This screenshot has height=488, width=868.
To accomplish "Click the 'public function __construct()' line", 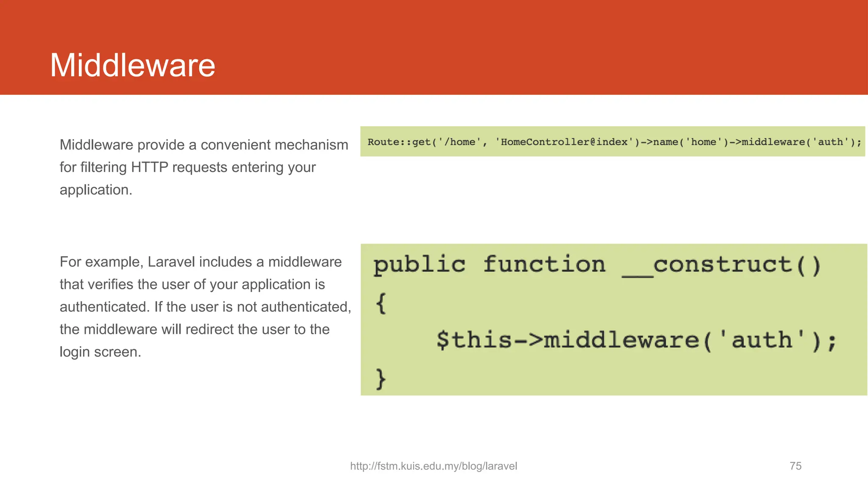I will (597, 265).
